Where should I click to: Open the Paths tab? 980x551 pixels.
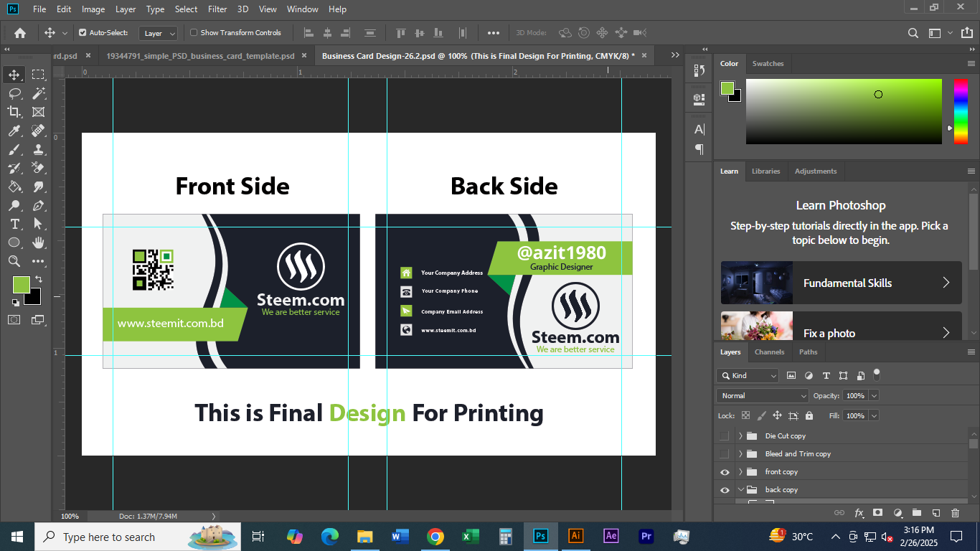(x=809, y=352)
